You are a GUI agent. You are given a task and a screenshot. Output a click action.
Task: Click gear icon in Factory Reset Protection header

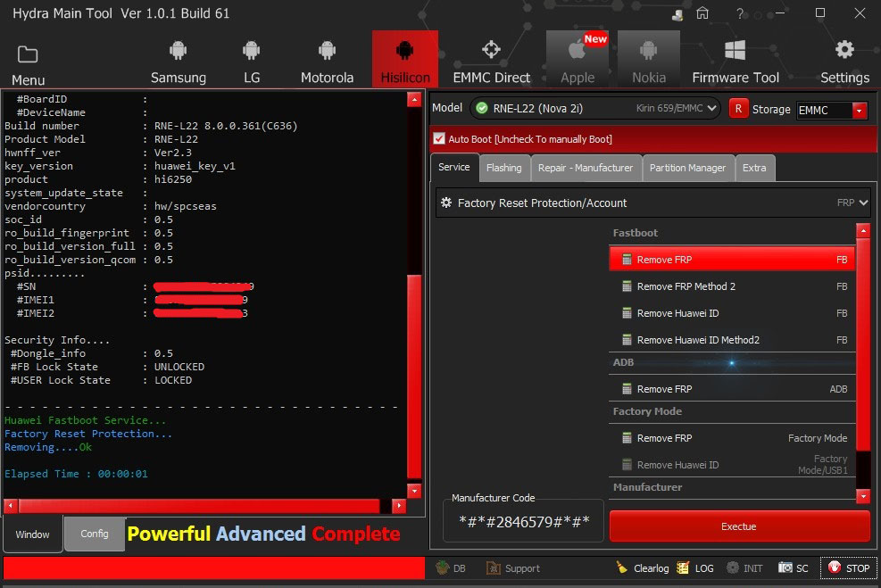pos(446,203)
